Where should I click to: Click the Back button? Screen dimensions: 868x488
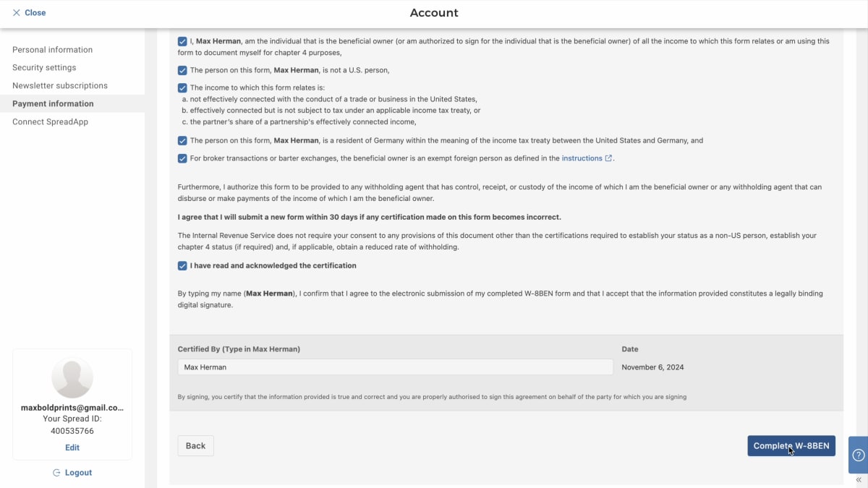pyautogui.click(x=195, y=446)
